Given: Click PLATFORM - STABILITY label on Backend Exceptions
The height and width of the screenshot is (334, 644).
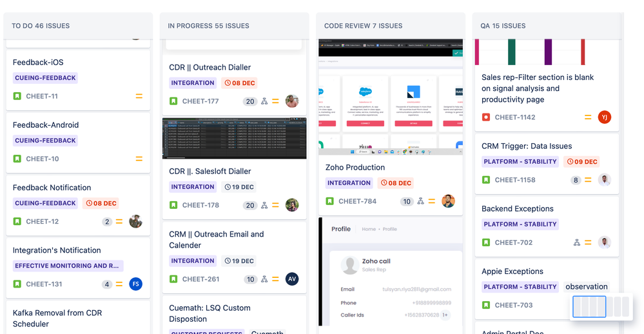Looking at the screenshot, I should (x=520, y=224).
